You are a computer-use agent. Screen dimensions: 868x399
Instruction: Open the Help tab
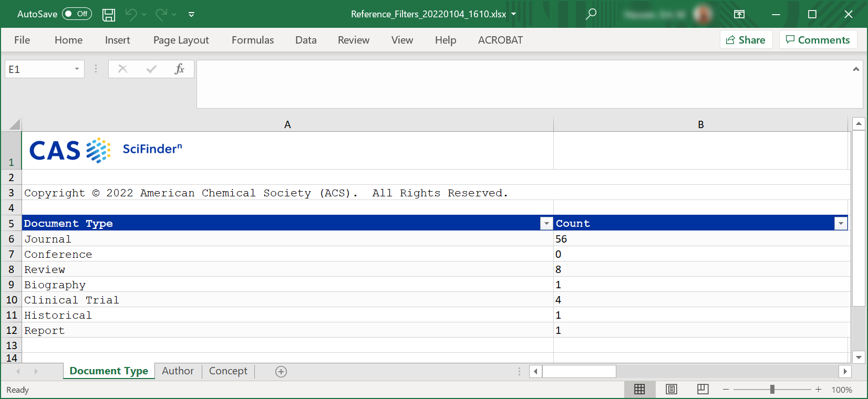click(446, 40)
